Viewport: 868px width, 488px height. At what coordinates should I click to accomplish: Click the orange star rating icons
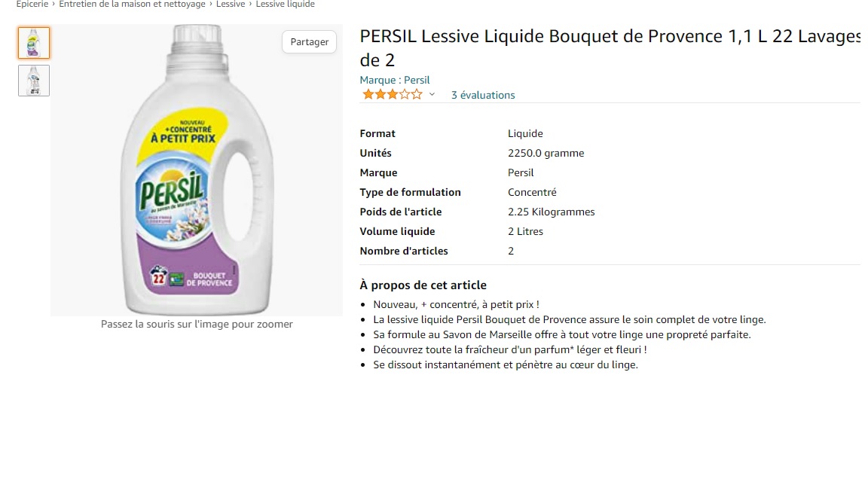392,95
